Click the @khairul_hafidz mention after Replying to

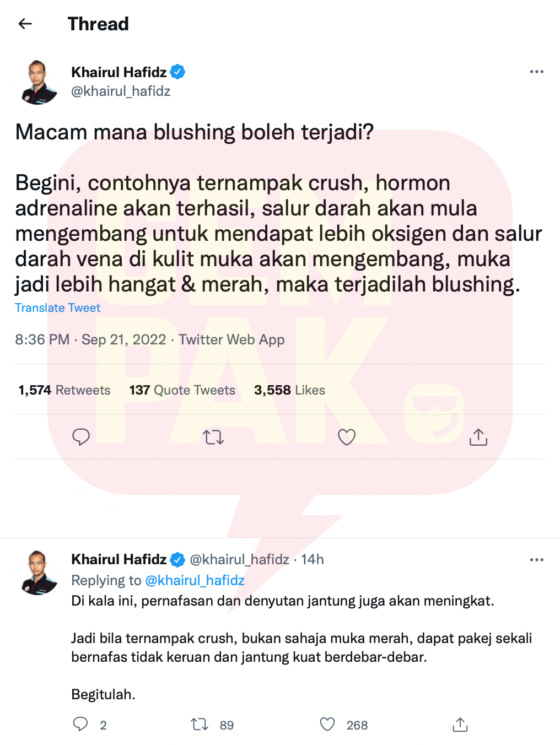(x=195, y=580)
